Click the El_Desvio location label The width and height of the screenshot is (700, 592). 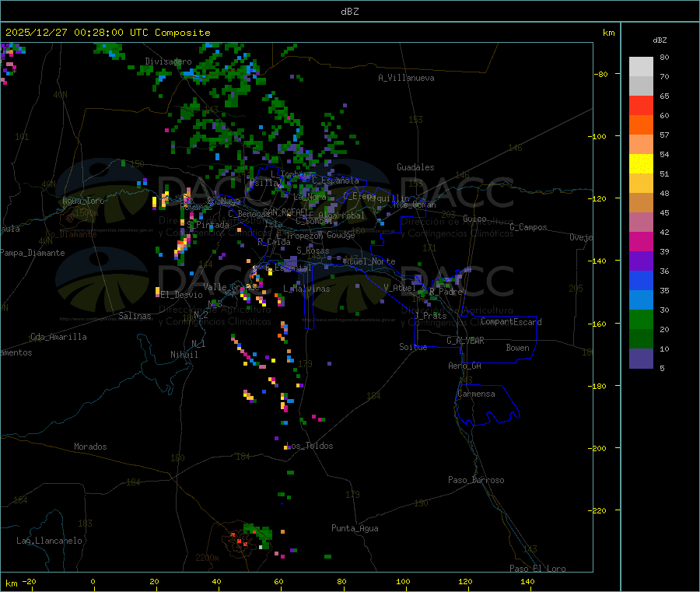tap(181, 295)
